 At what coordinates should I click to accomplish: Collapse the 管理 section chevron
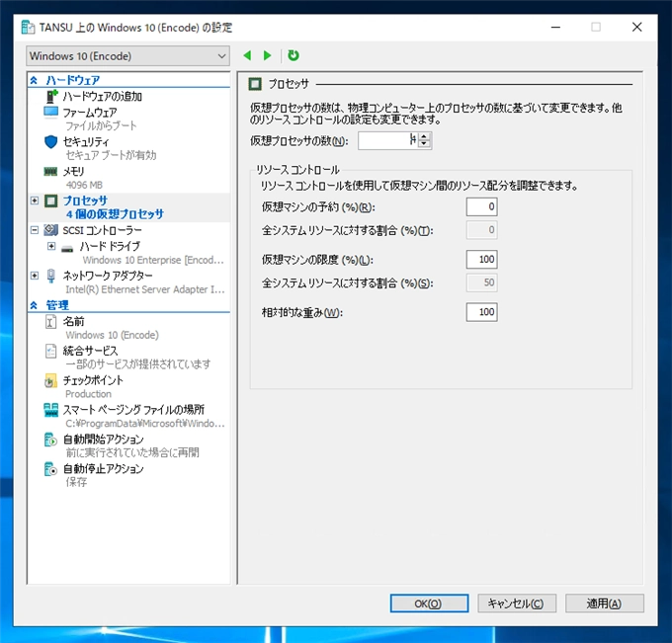click(x=34, y=305)
